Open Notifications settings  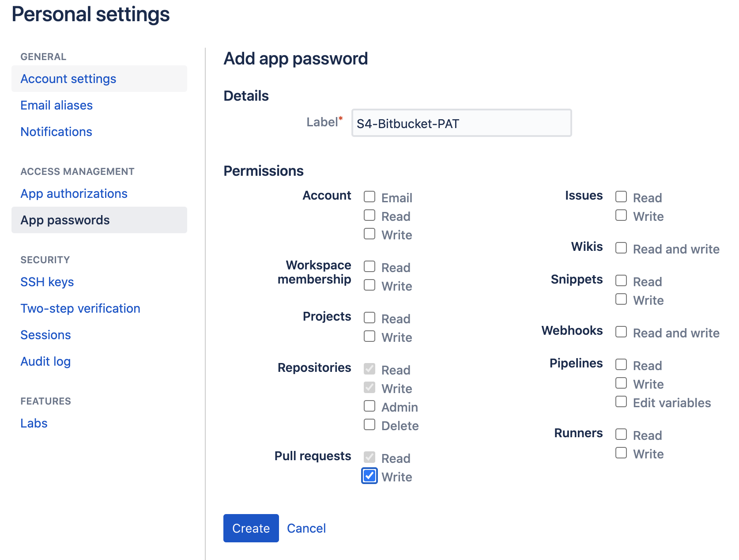[56, 132]
